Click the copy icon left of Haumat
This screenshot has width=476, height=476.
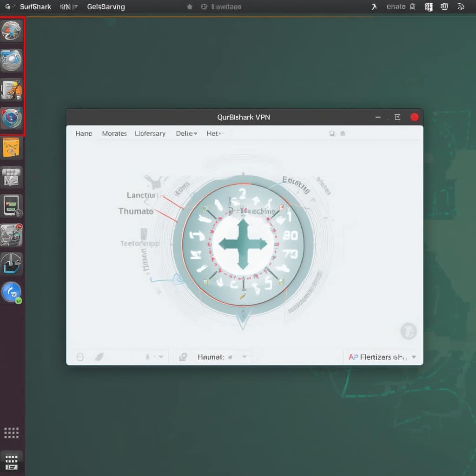click(x=183, y=357)
